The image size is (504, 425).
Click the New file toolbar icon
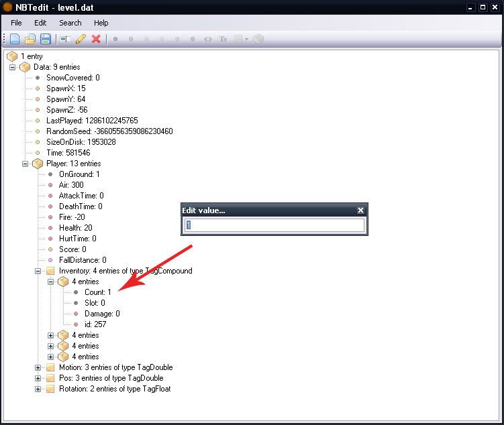15,39
